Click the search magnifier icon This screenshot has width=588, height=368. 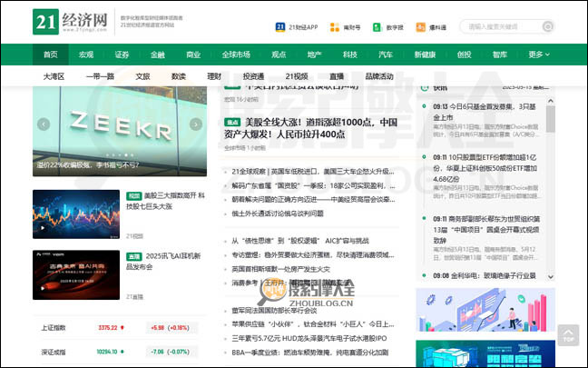(x=547, y=26)
